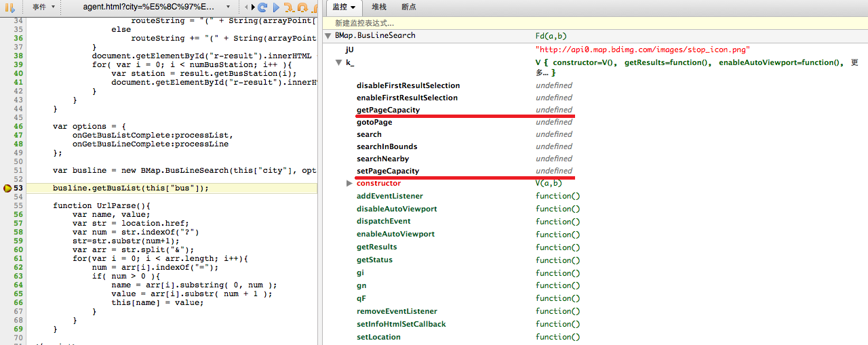Click the function() value of getStatus

[558, 260]
